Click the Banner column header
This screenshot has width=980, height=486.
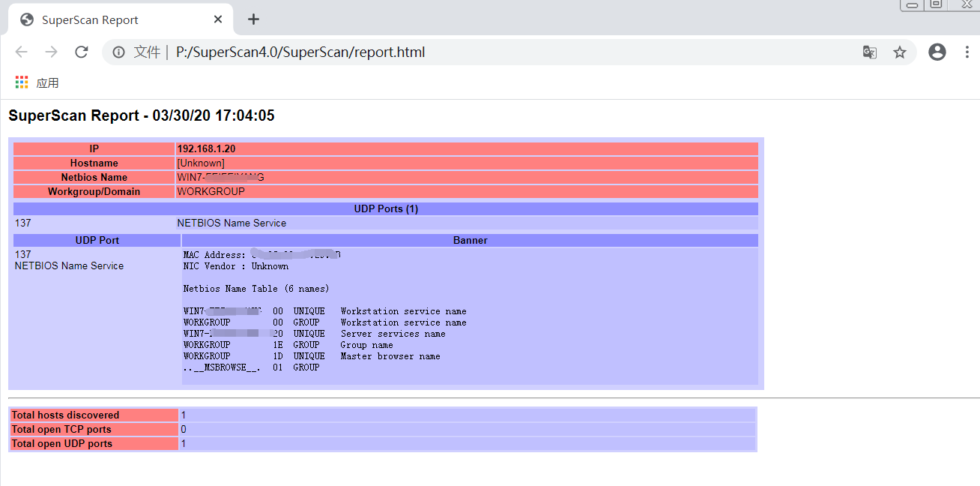[470, 241]
